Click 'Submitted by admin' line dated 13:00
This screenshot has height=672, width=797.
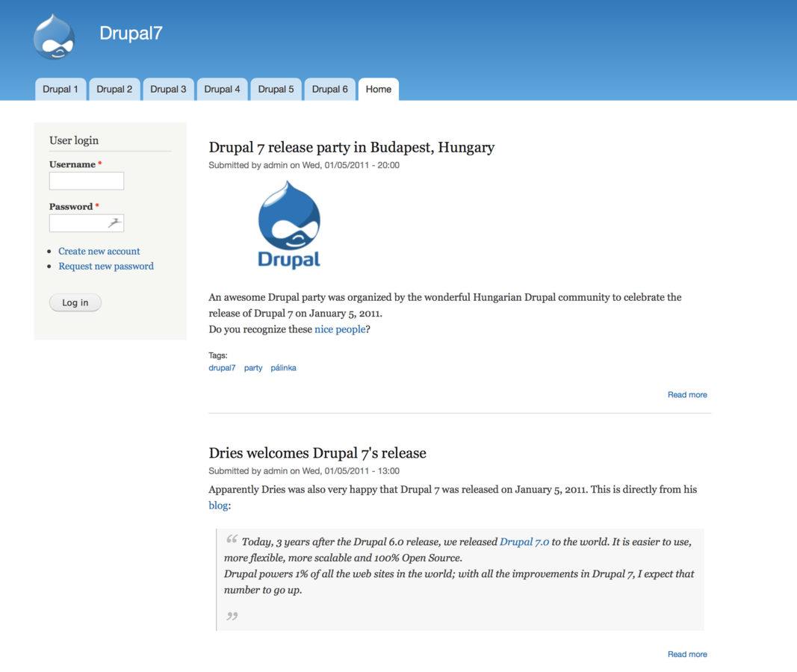coord(304,471)
